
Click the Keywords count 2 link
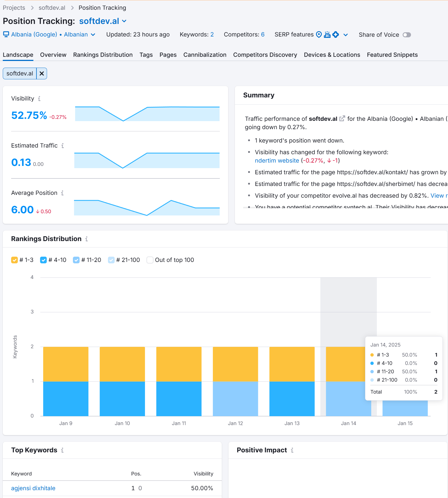212,35
